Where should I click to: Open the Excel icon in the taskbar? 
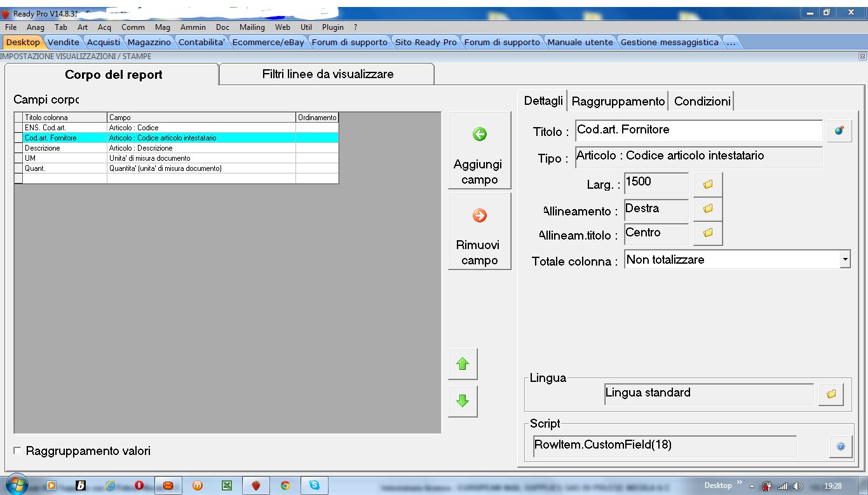(226, 485)
